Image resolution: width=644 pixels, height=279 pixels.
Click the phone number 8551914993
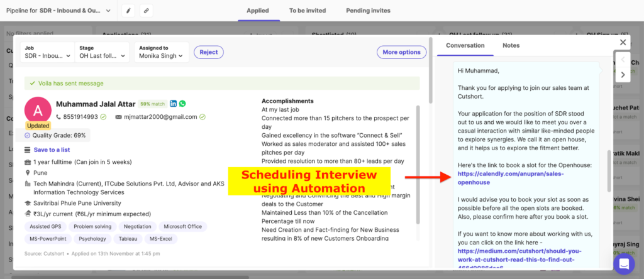coord(80,117)
